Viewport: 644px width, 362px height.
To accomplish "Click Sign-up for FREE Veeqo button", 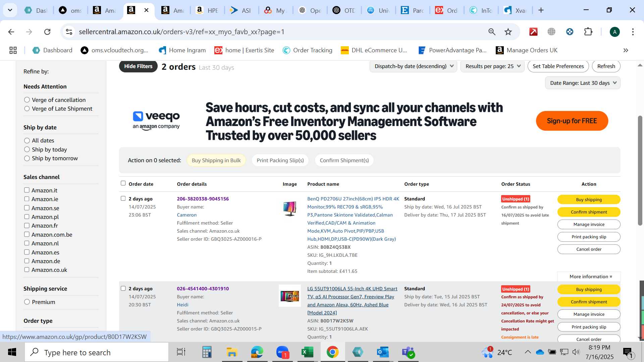I will 572,121.
